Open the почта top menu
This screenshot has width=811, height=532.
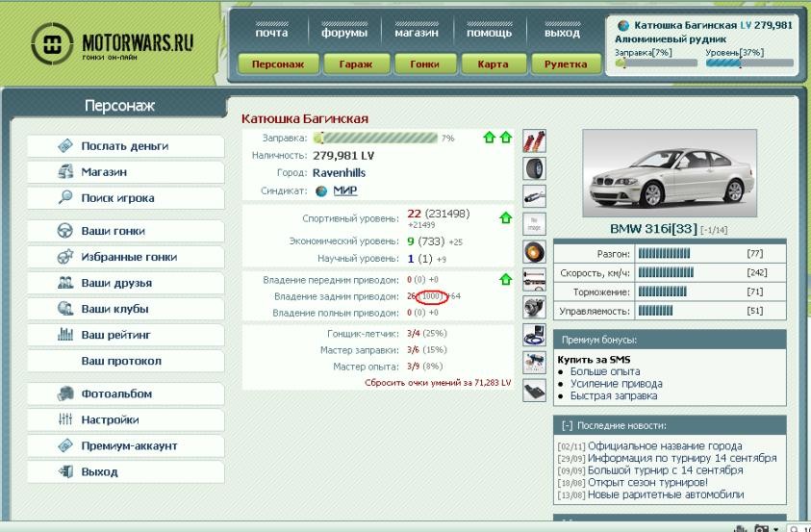[271, 32]
